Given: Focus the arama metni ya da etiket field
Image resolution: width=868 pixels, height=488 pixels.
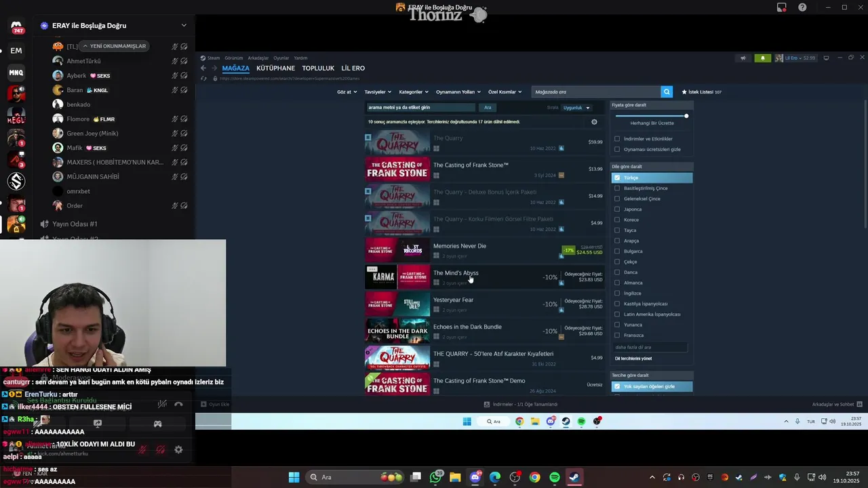Looking at the screenshot, I should pos(420,108).
